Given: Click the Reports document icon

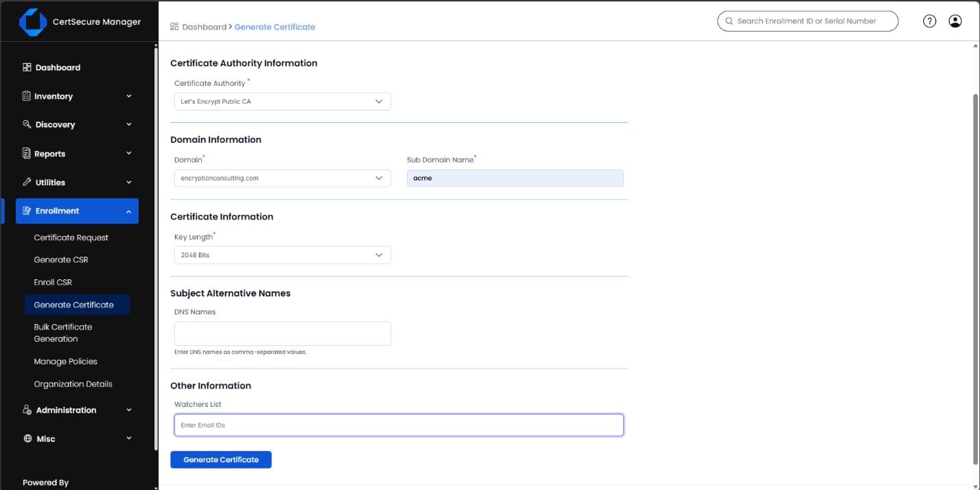Looking at the screenshot, I should pyautogui.click(x=27, y=153).
